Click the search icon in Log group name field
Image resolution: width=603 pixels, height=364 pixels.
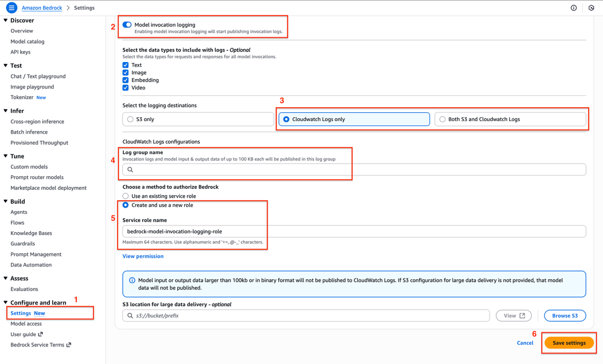click(129, 169)
